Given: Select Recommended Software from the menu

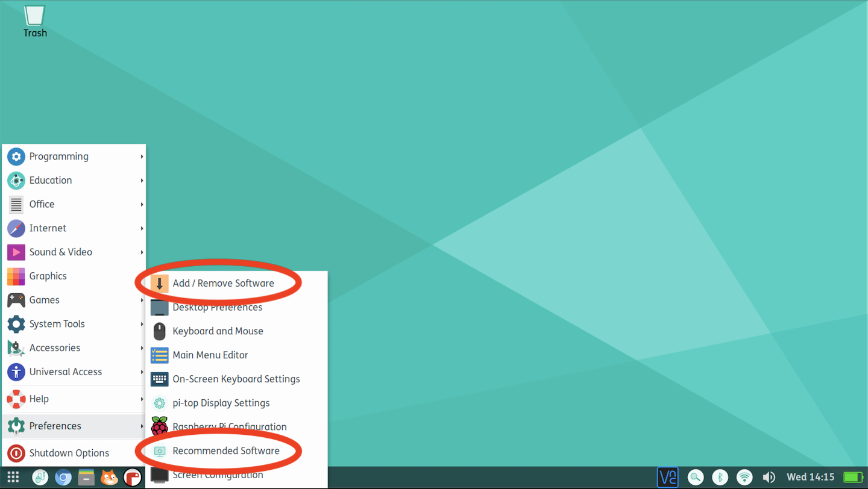Looking at the screenshot, I should pos(226,450).
